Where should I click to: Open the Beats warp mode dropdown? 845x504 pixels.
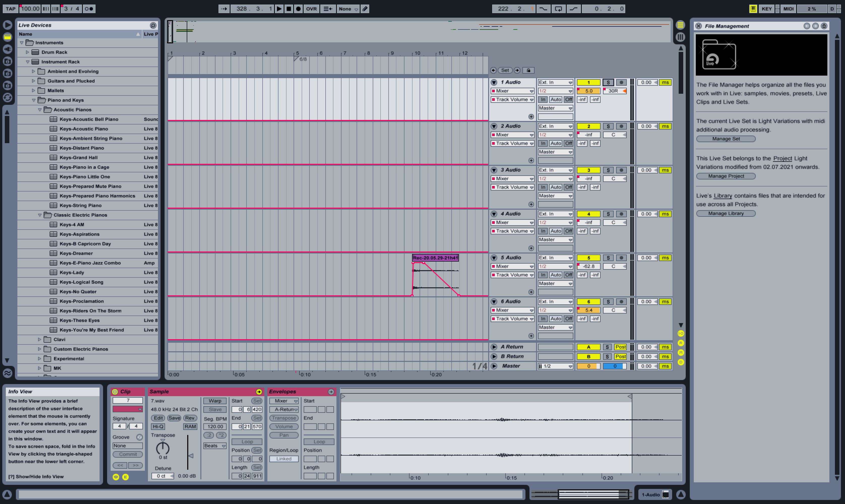(x=215, y=446)
